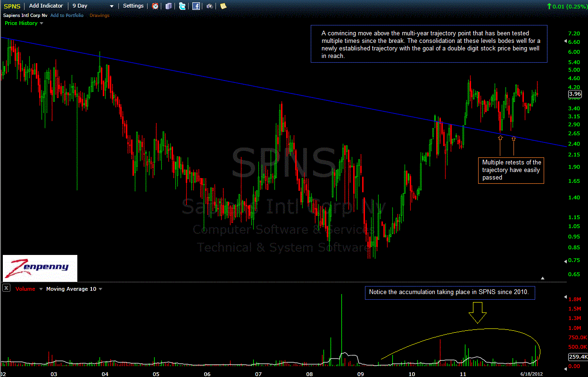Click the current price label 3.96
588x377 pixels.
(575, 94)
